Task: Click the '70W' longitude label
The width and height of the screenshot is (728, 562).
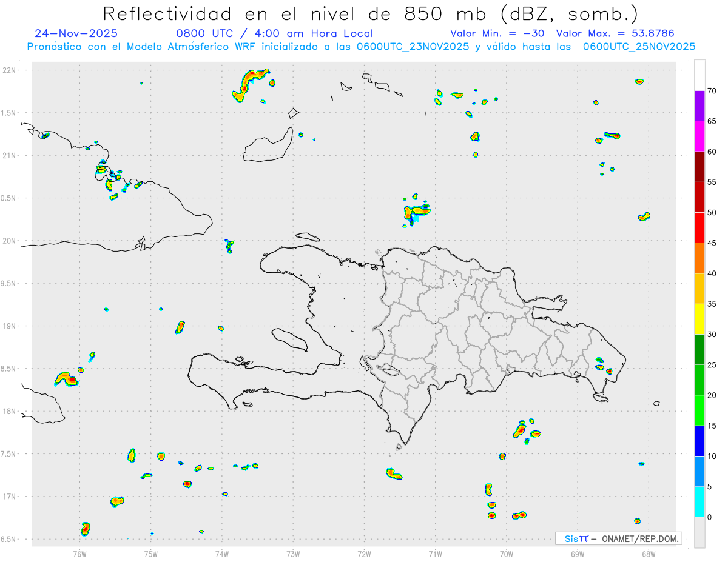Action: (x=507, y=554)
